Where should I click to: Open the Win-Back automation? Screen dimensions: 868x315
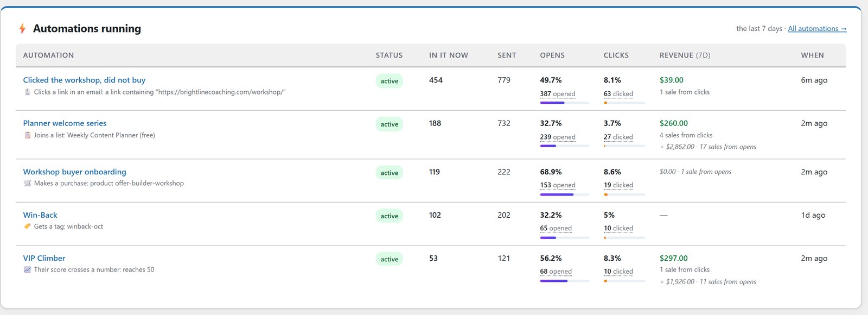click(40, 215)
